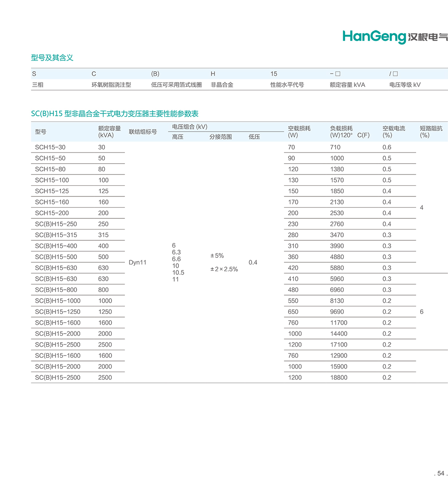Screen dimensions: 448x500
Task: Select the SC(B)H15-2500 bottom row
Action: 57,377
